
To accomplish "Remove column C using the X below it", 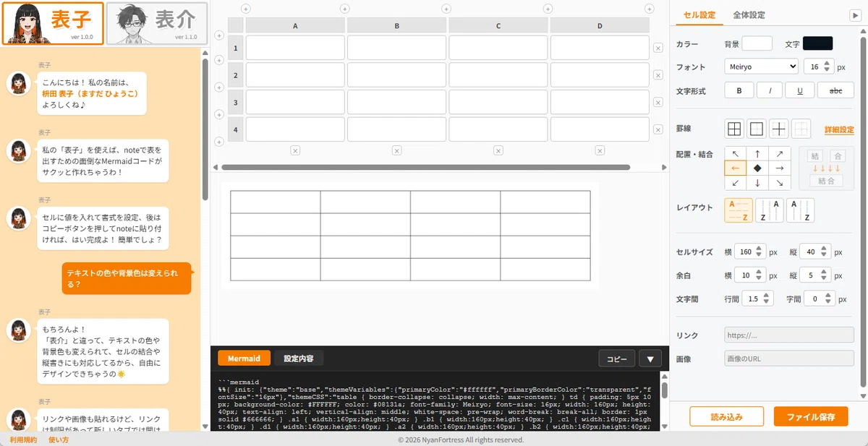I will coord(498,150).
